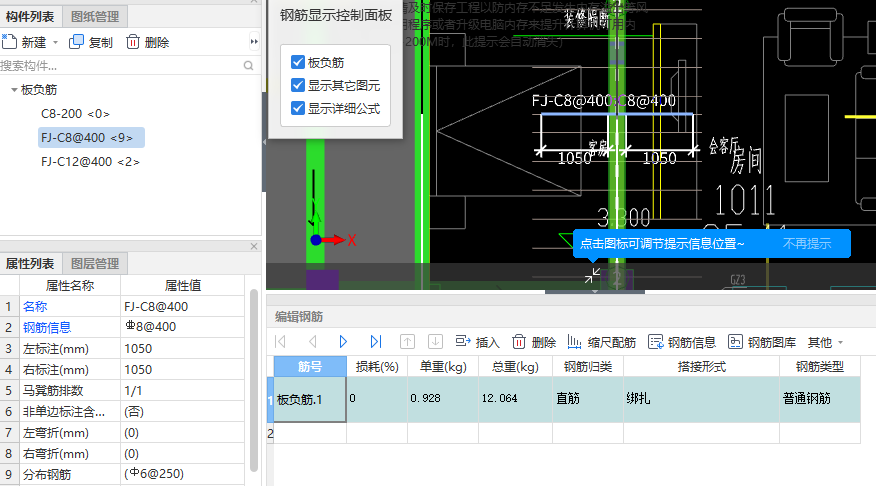Click the 左弯折(mm) value (0)
The height and width of the screenshot is (486, 876).
(183, 433)
